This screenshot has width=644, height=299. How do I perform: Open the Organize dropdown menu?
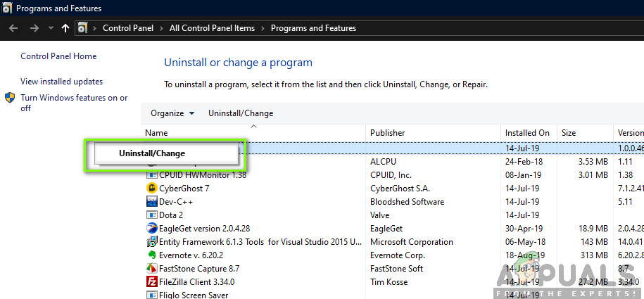click(x=172, y=113)
